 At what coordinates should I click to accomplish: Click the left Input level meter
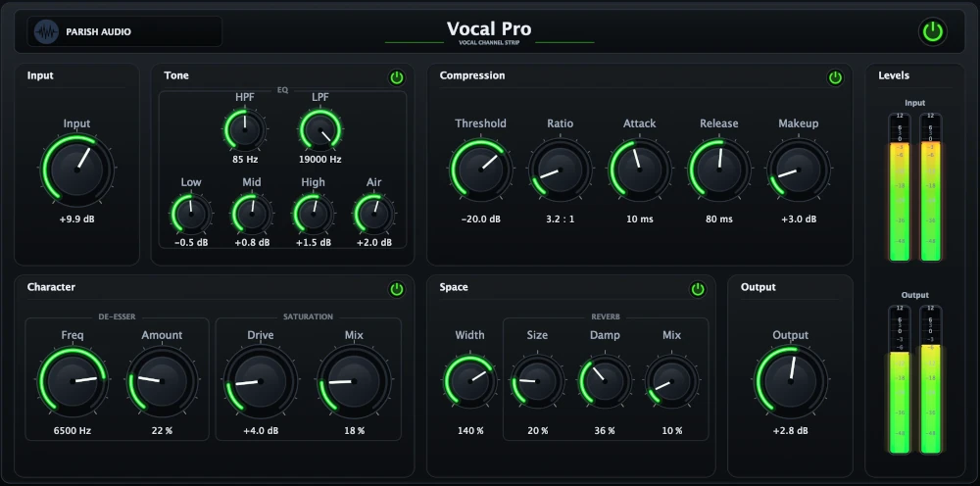(x=900, y=187)
